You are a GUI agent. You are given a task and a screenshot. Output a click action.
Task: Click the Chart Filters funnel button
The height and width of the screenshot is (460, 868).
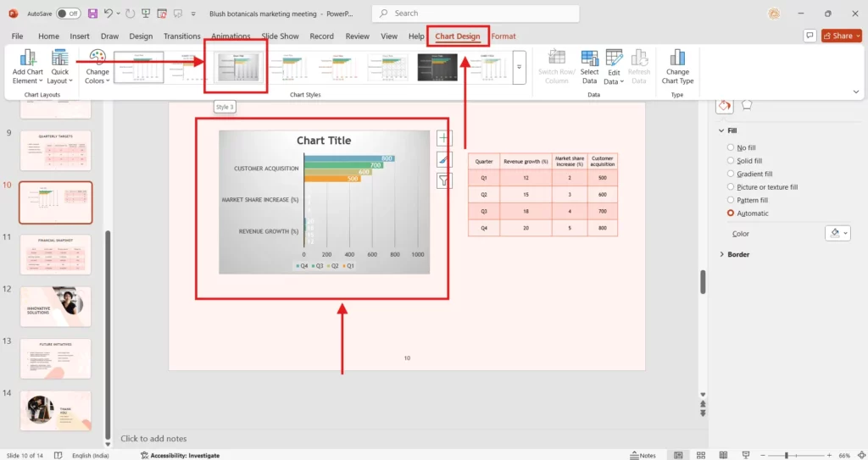[445, 180]
